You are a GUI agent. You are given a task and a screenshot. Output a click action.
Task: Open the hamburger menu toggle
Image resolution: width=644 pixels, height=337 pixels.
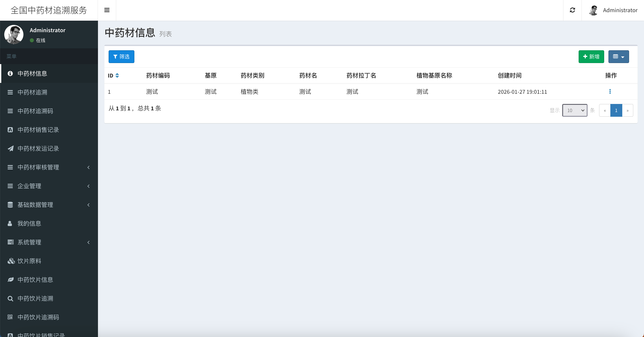pos(107,10)
